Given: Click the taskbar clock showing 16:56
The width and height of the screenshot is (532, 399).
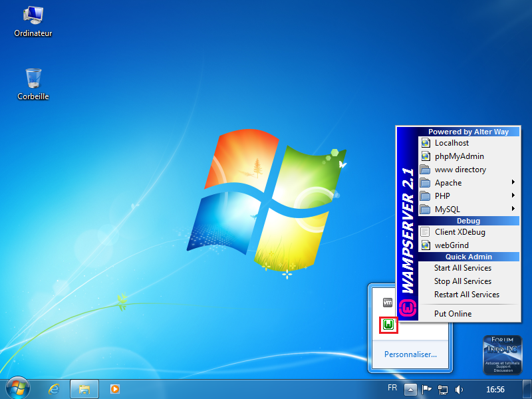Looking at the screenshot, I should click(x=495, y=390).
